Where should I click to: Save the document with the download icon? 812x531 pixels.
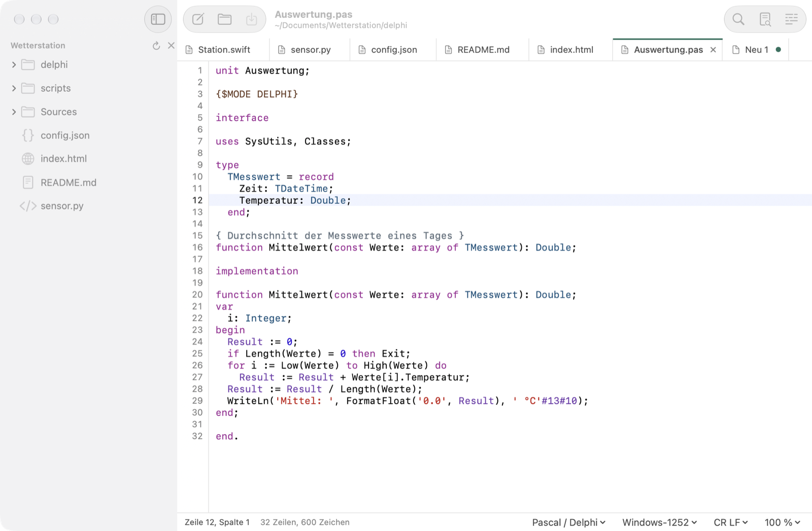[x=251, y=19]
